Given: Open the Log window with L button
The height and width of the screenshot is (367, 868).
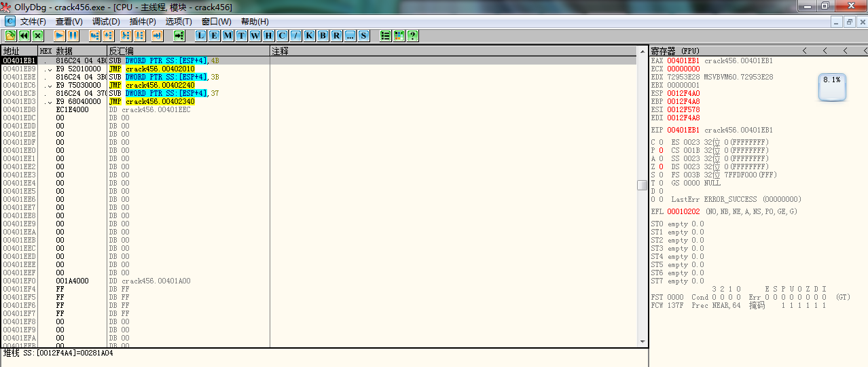Looking at the screenshot, I should tap(201, 35).
